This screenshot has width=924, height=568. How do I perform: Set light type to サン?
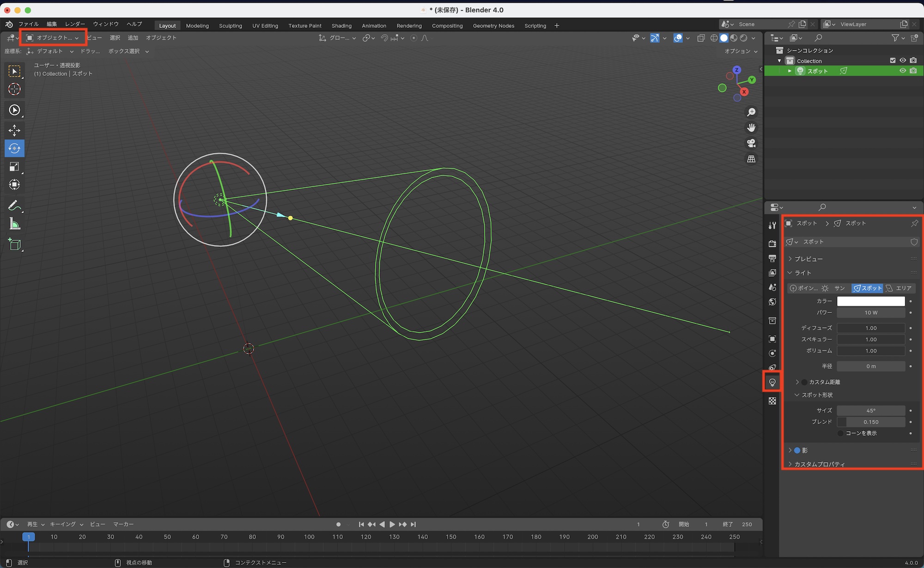834,288
